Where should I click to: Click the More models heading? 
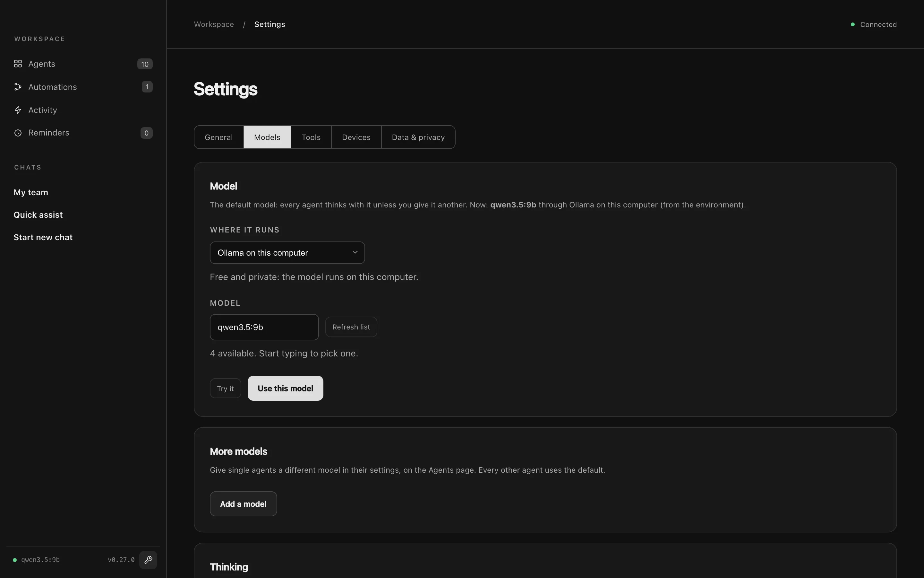pos(239,451)
